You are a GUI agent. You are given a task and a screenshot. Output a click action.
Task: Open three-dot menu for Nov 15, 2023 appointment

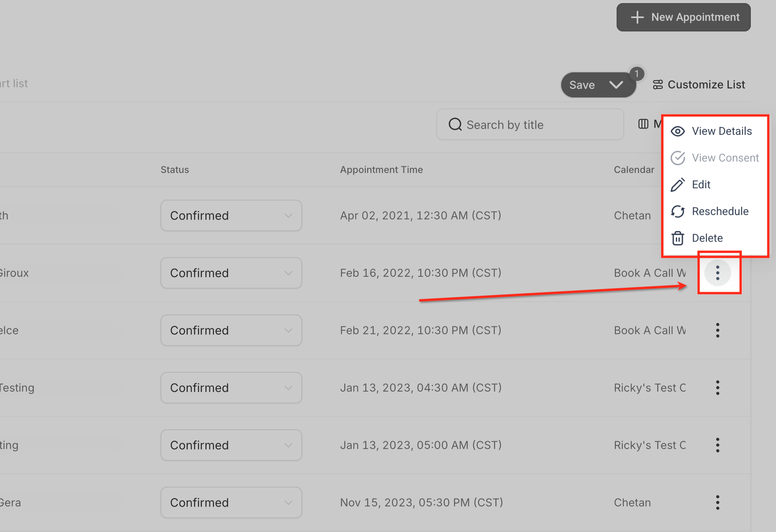point(717,503)
